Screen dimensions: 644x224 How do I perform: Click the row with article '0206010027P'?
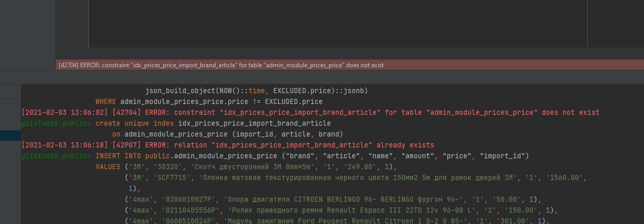(333, 199)
